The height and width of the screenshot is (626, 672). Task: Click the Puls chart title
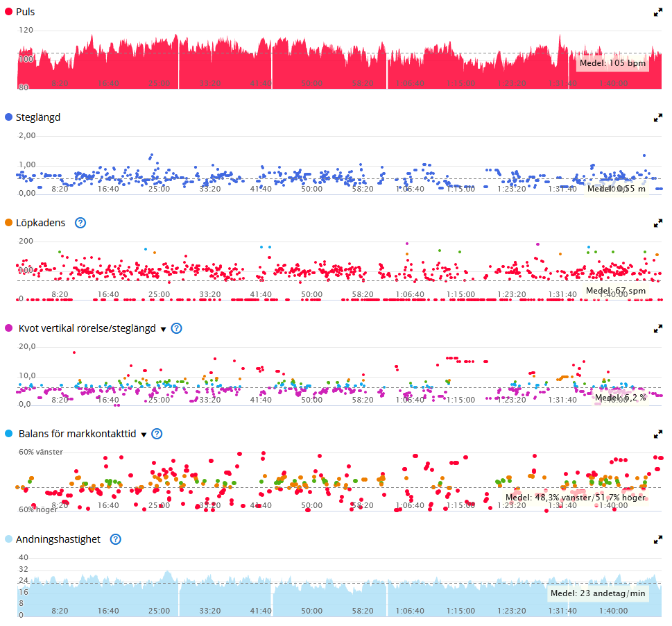click(25, 12)
